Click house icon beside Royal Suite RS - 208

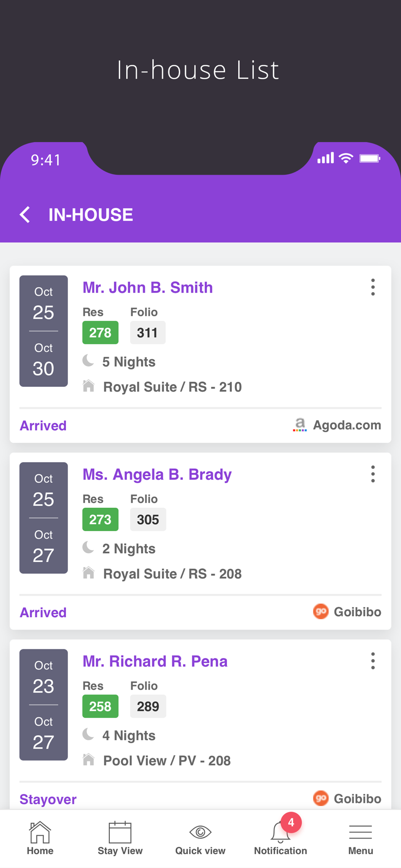click(x=89, y=572)
